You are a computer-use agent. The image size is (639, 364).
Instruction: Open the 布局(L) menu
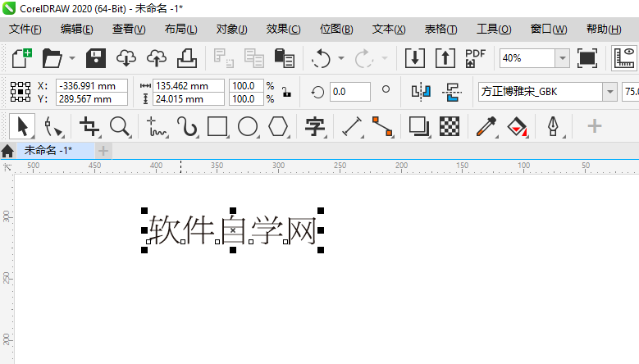click(181, 30)
